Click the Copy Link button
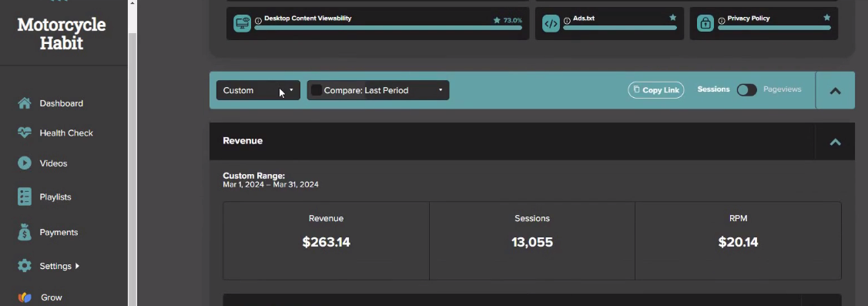This screenshot has height=306, width=868. coord(656,90)
